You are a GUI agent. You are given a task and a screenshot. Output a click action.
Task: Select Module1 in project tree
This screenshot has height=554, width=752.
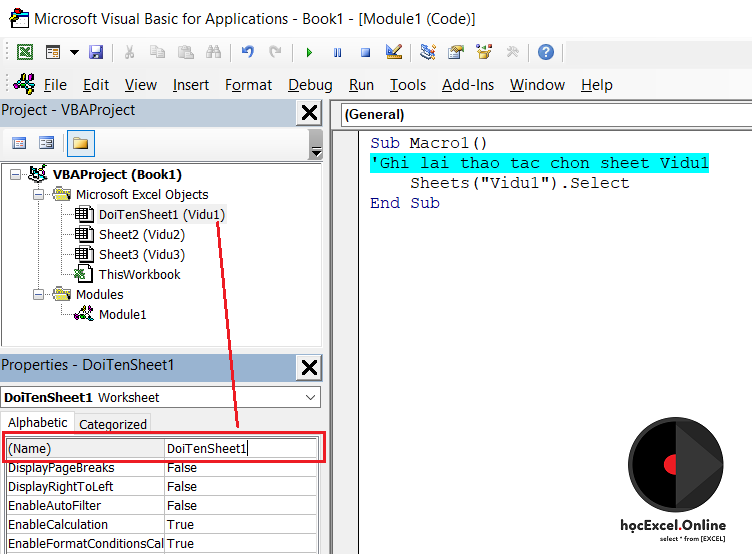[122, 315]
